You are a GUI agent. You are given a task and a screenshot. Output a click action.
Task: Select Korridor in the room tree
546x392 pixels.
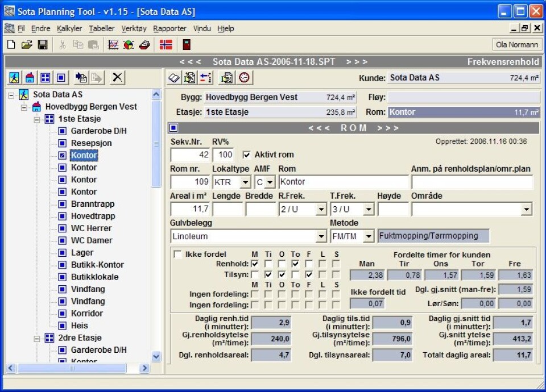(x=86, y=314)
